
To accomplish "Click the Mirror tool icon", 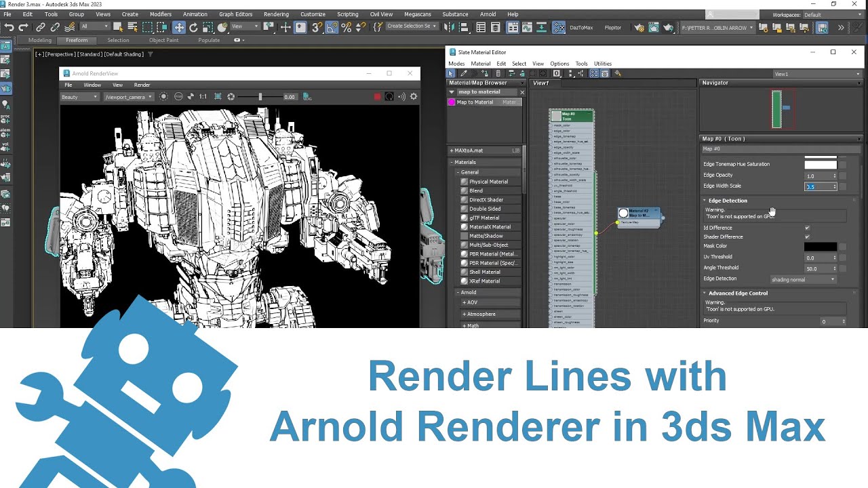I will [450, 27].
